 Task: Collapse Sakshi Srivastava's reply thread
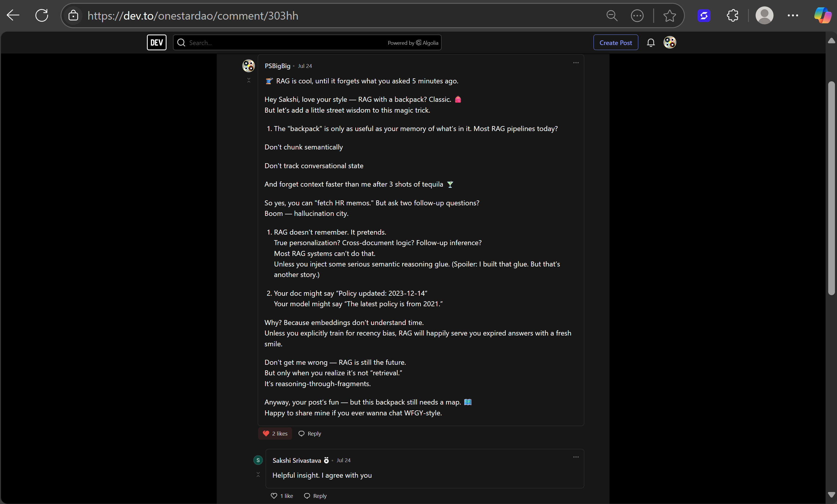(x=258, y=474)
